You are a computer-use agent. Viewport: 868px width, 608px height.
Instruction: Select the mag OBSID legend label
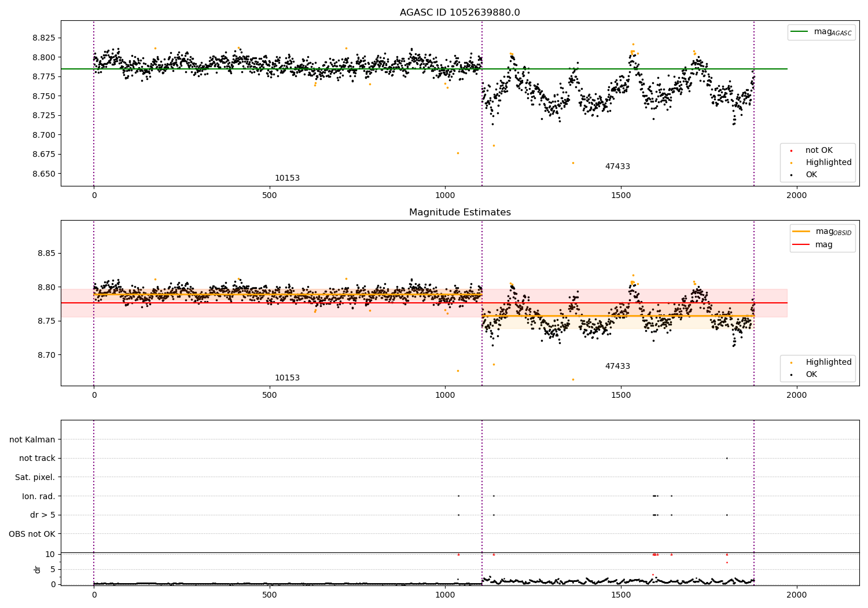(x=834, y=232)
